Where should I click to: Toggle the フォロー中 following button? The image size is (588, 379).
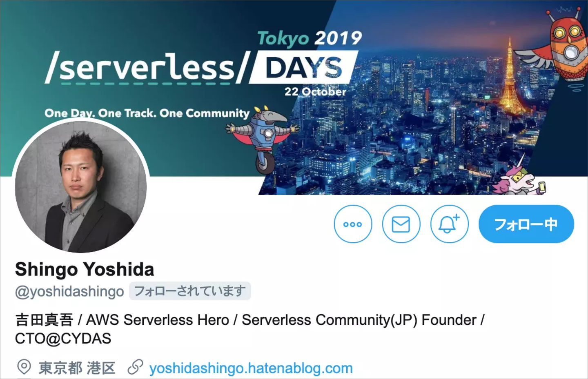526,224
